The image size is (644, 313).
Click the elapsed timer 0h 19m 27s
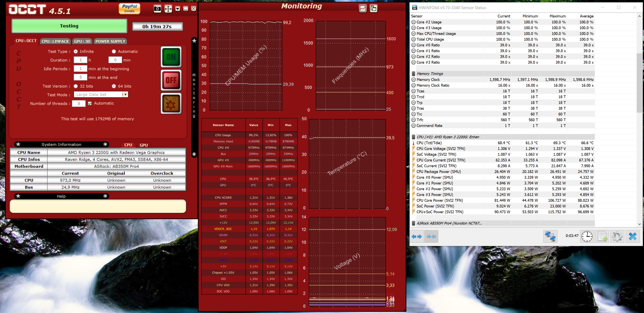[157, 26]
